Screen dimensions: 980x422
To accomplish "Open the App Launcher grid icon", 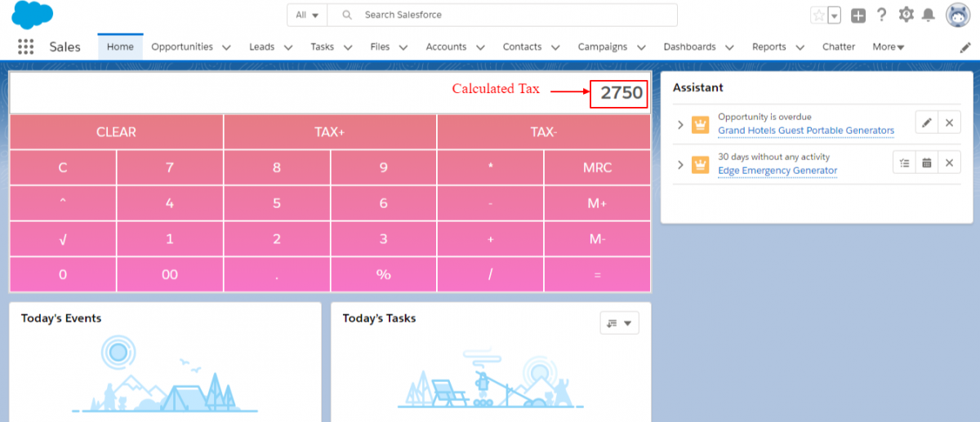I will [x=25, y=47].
